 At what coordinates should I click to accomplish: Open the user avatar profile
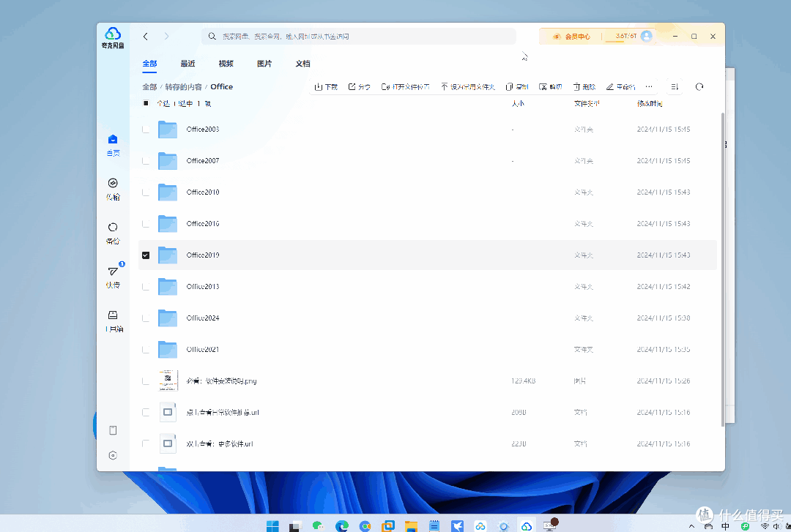tap(646, 36)
